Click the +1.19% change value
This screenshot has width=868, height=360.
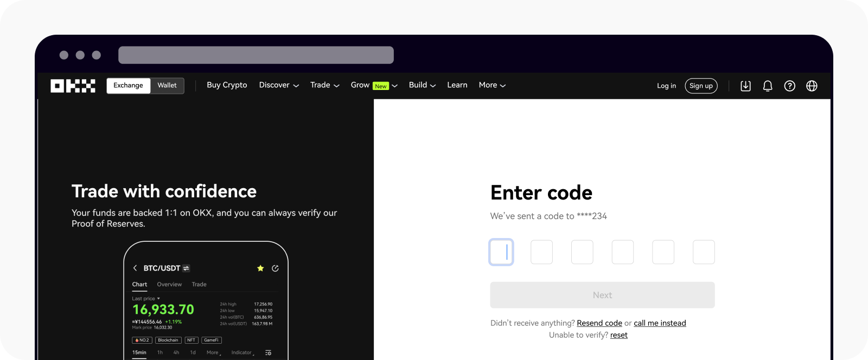click(x=174, y=322)
